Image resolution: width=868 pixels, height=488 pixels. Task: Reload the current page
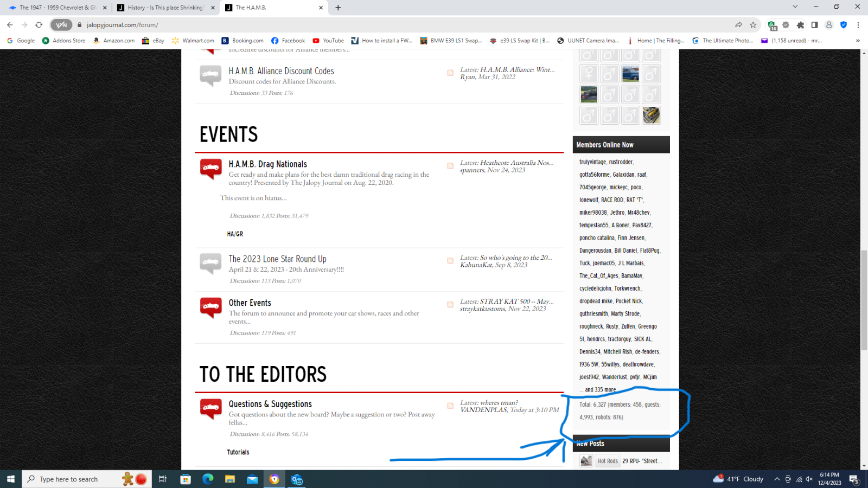click(39, 25)
